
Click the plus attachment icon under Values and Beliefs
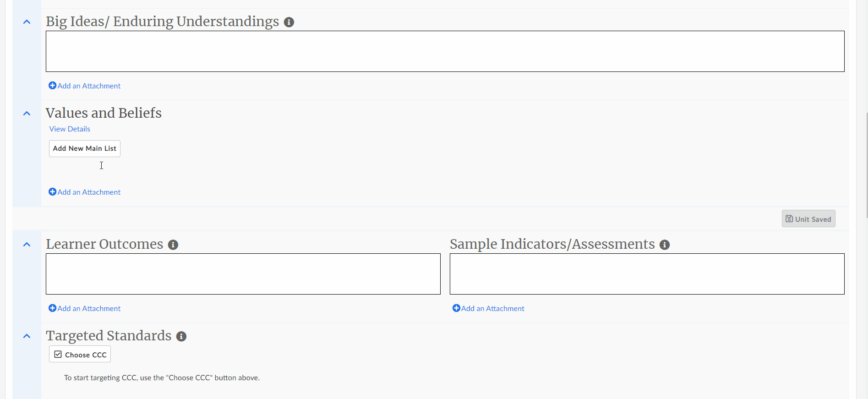tap(52, 191)
